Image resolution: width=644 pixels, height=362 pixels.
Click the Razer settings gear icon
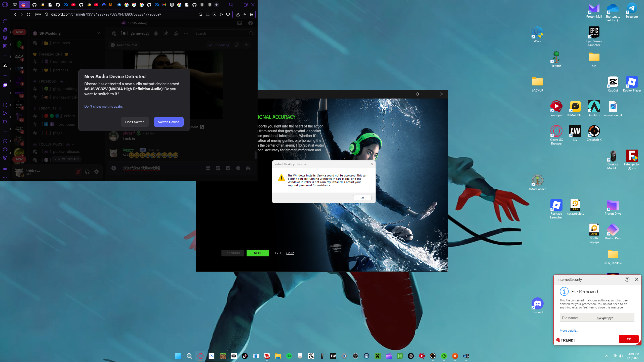pos(418,94)
